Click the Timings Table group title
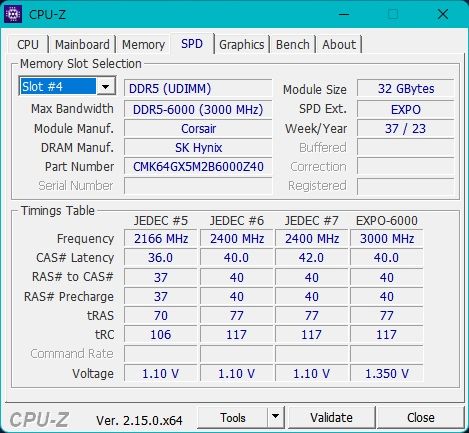The height and width of the screenshot is (433, 469). tap(58, 211)
